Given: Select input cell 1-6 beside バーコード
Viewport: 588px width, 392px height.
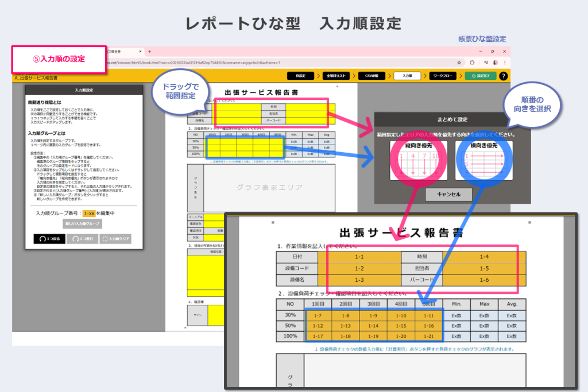Looking at the screenshot, I should [x=484, y=280].
